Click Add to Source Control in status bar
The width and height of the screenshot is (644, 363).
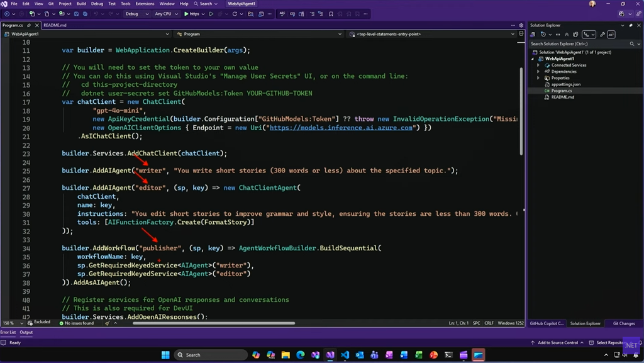coord(557,343)
